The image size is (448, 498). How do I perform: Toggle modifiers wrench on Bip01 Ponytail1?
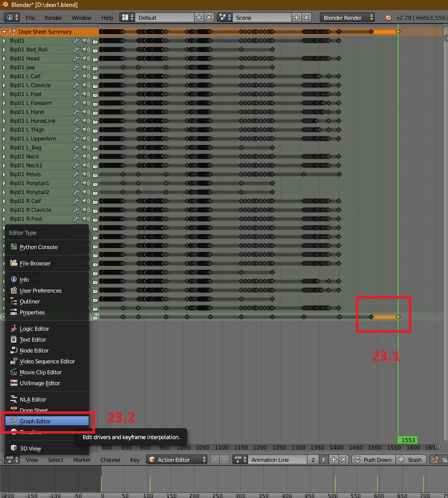pyautogui.click(x=76, y=183)
